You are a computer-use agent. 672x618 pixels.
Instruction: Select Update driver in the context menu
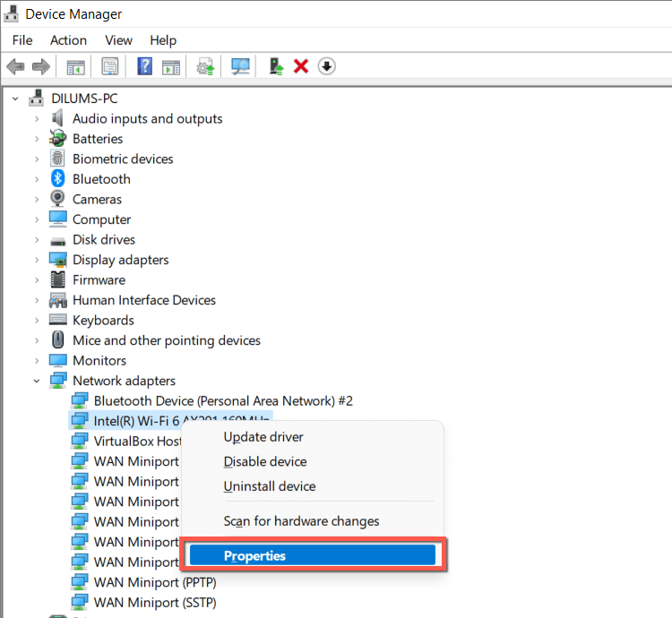(x=263, y=437)
